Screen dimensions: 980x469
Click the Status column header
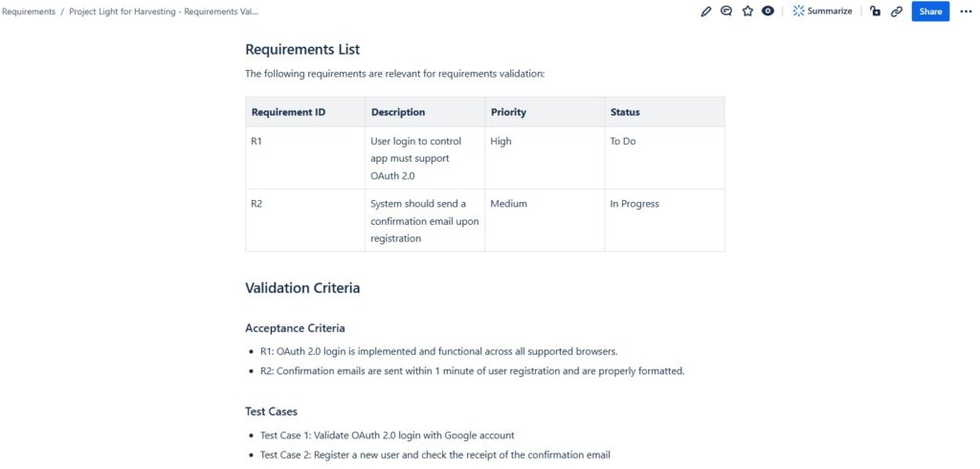pyautogui.click(x=625, y=112)
